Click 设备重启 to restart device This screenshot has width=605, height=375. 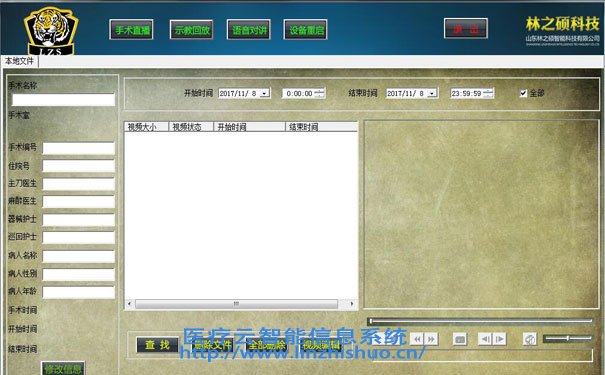pyautogui.click(x=306, y=30)
